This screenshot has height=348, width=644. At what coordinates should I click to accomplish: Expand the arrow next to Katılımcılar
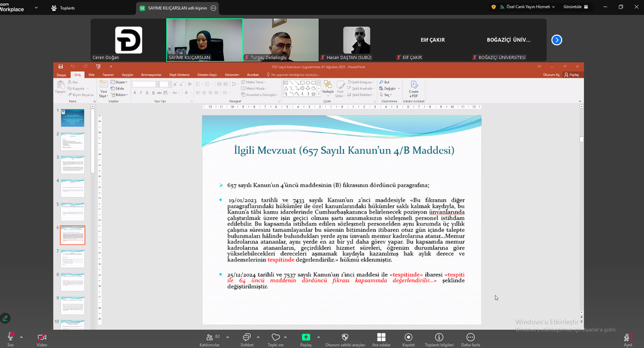(x=228, y=337)
